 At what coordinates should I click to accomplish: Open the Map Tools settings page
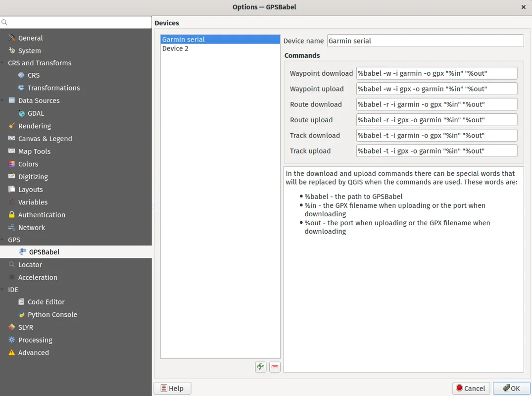pyautogui.click(x=34, y=151)
